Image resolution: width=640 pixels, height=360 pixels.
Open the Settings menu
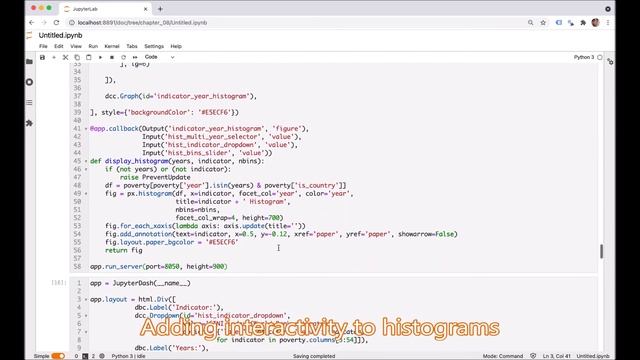[x=154, y=47]
